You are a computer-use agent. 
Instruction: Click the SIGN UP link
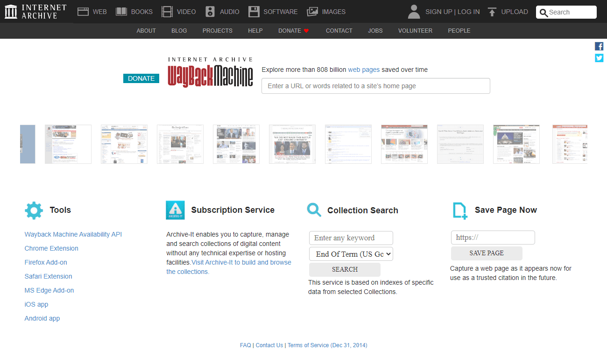pyautogui.click(x=439, y=12)
